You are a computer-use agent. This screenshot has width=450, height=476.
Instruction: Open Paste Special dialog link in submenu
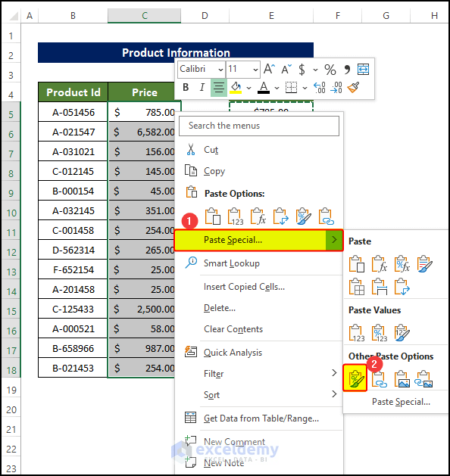point(401,402)
